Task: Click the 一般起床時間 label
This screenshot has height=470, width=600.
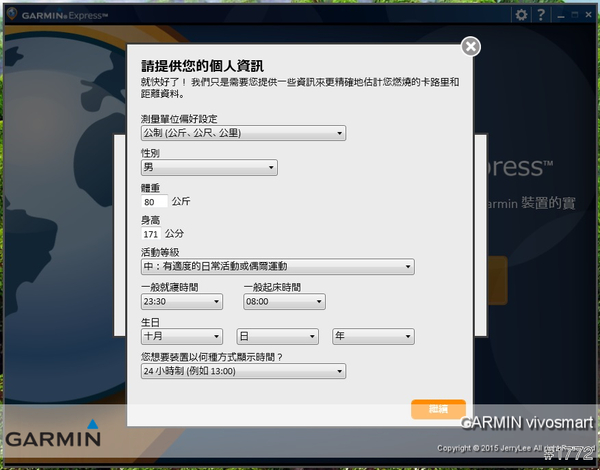Action: 272,287
